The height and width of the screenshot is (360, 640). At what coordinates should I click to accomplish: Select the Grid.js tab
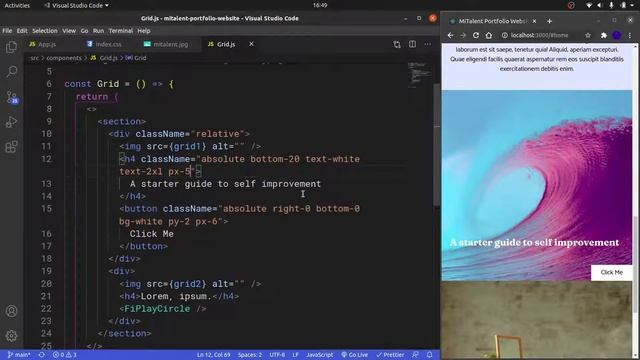[222, 44]
